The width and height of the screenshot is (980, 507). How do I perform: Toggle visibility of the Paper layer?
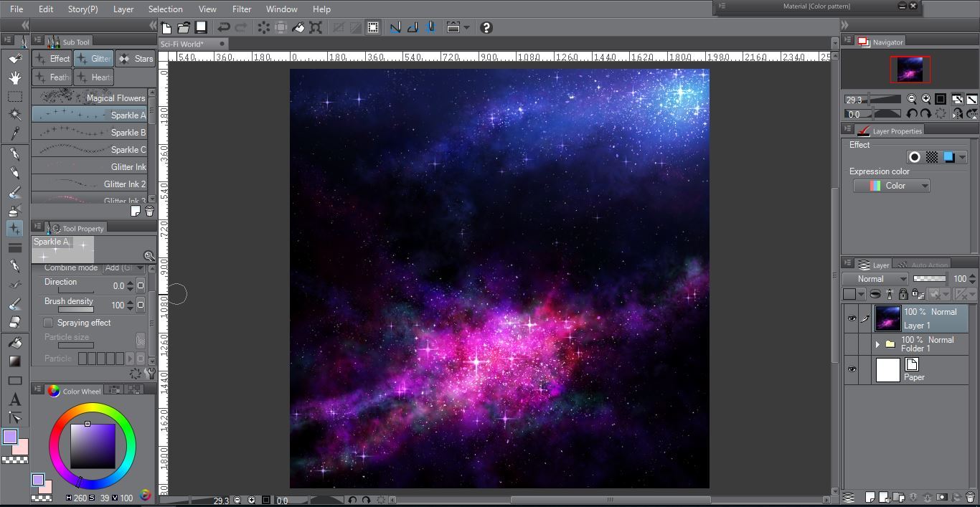pyautogui.click(x=852, y=369)
